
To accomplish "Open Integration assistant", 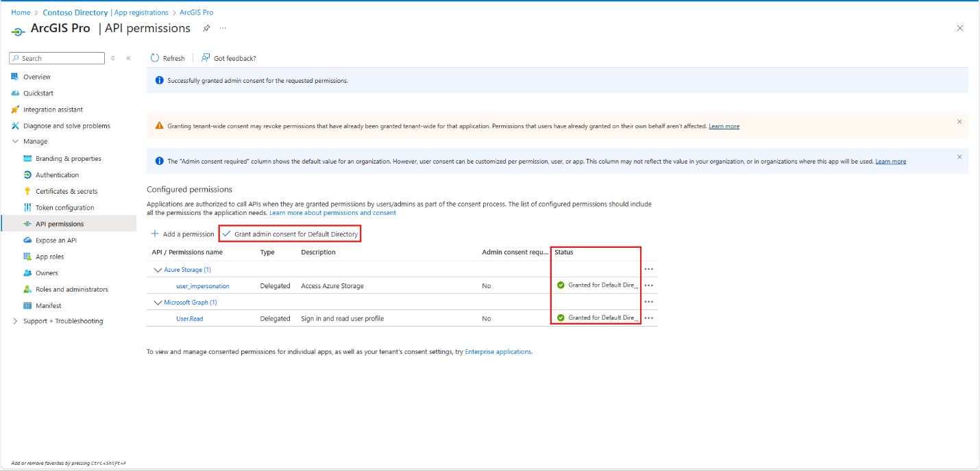I will 53,110.
